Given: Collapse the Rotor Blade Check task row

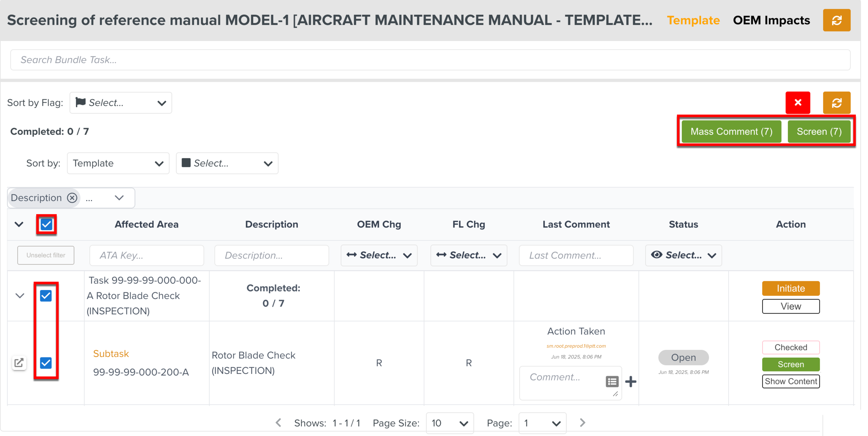Looking at the screenshot, I should pyautogui.click(x=20, y=296).
